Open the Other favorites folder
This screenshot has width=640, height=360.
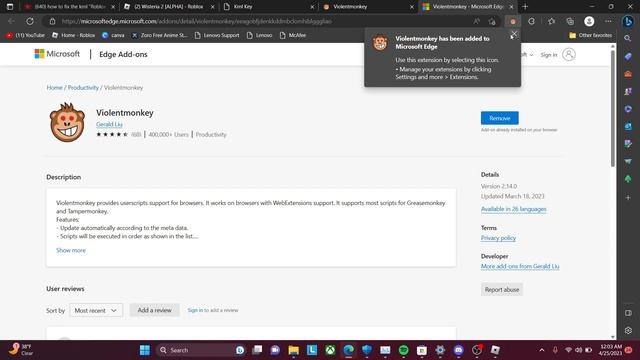click(x=590, y=36)
